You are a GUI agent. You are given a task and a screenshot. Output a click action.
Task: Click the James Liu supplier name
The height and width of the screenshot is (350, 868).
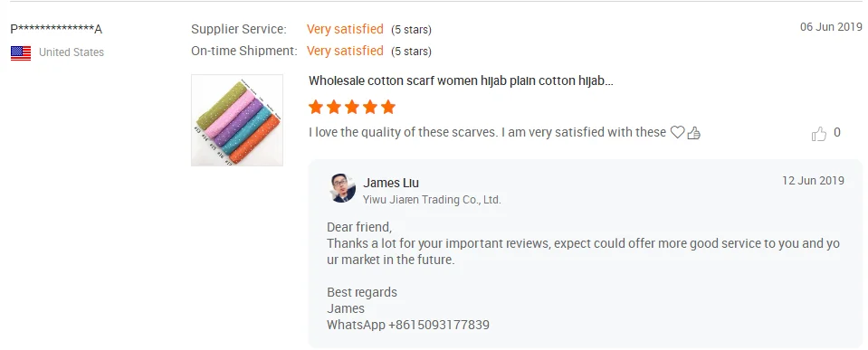[x=391, y=183]
